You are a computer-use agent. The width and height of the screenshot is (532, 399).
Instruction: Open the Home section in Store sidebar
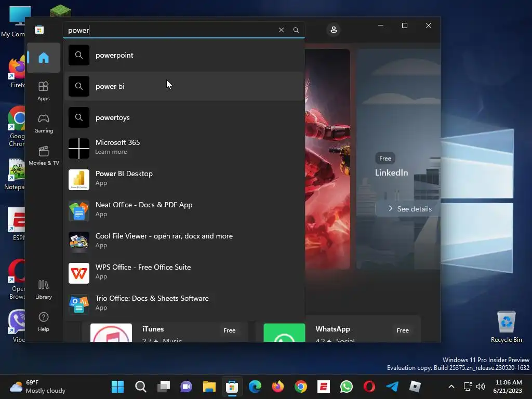point(44,58)
